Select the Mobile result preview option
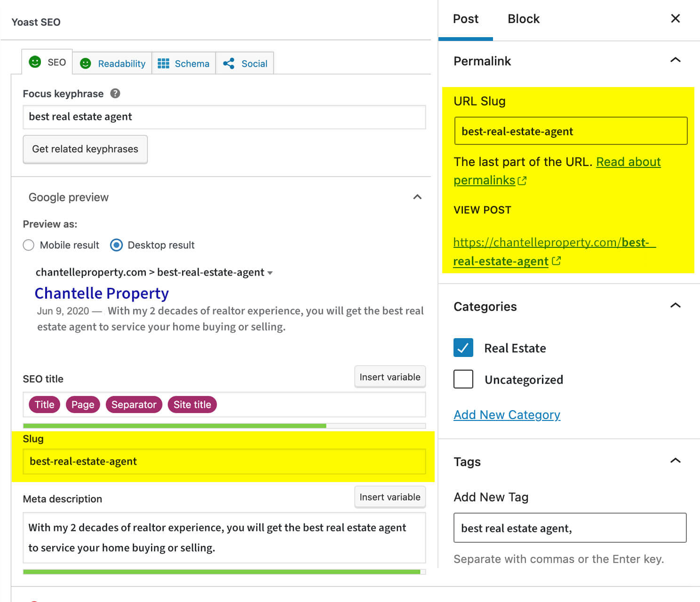Viewport: 700px width, 602px height. pos(28,245)
